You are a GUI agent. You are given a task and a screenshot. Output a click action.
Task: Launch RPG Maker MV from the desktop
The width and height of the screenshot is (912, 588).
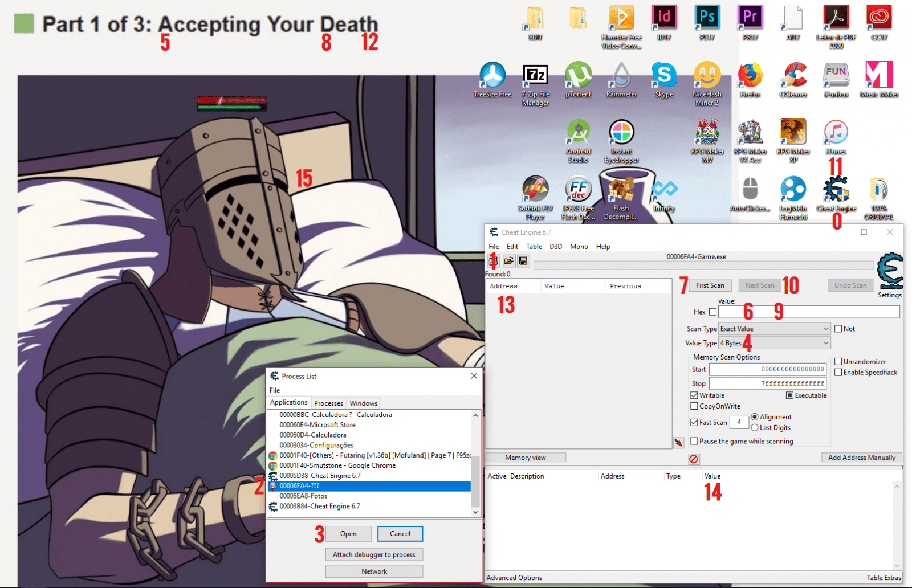707,141
